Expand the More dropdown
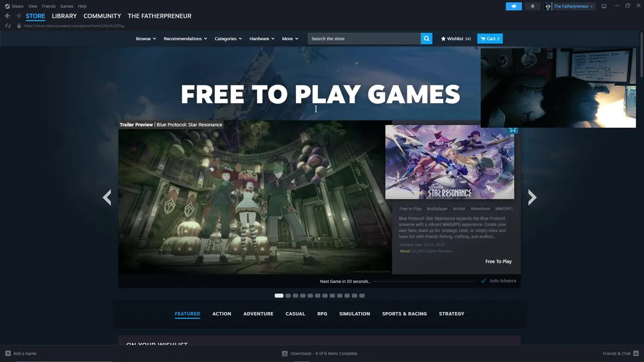Screen dimensions: 644x362 (x=290, y=39)
